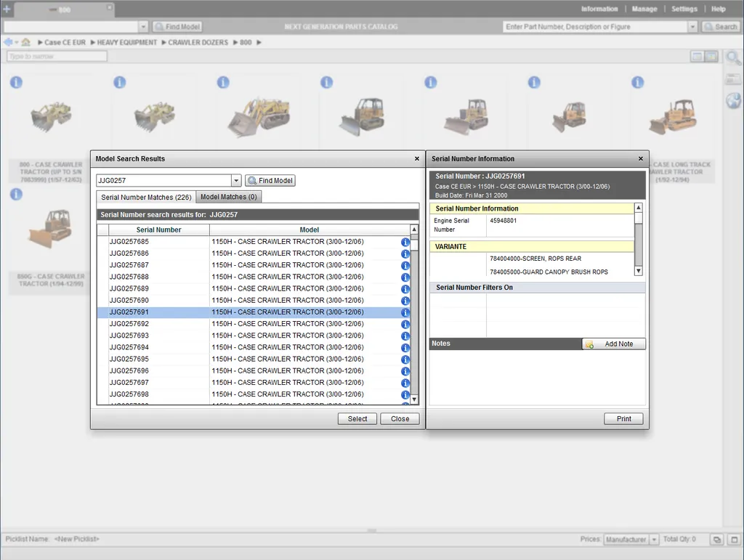The image size is (744, 560).
Task: Open info for serial JJG0257698
Action: [x=405, y=394]
